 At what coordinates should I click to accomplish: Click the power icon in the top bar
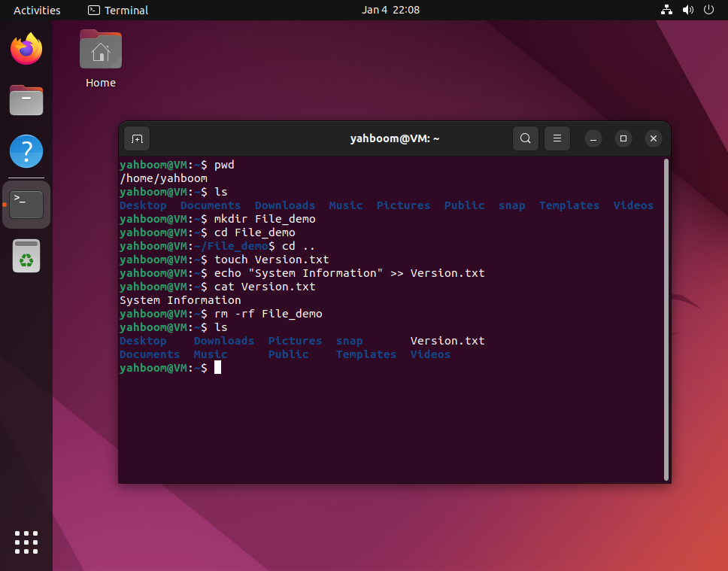[x=708, y=10]
